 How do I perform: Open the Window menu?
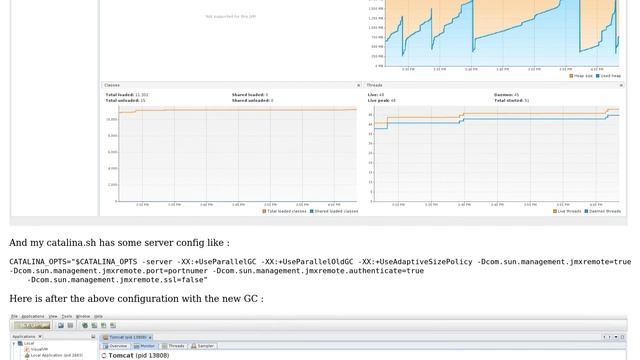[83, 316]
